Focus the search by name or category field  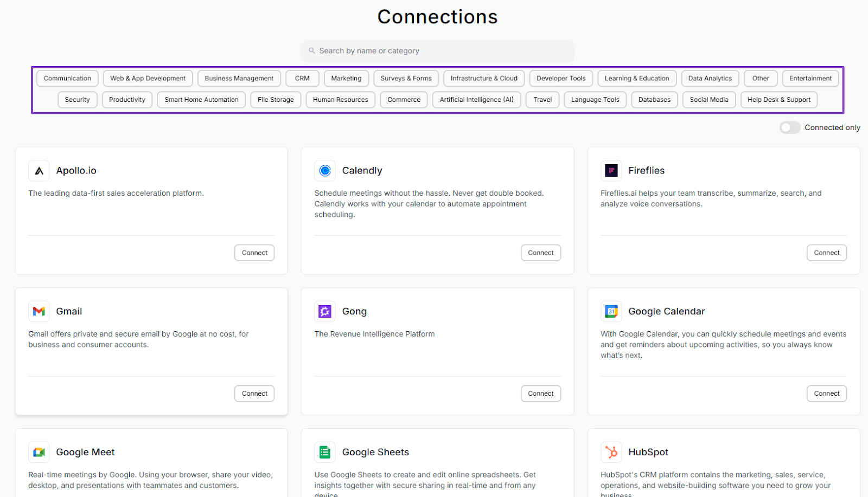coord(438,51)
